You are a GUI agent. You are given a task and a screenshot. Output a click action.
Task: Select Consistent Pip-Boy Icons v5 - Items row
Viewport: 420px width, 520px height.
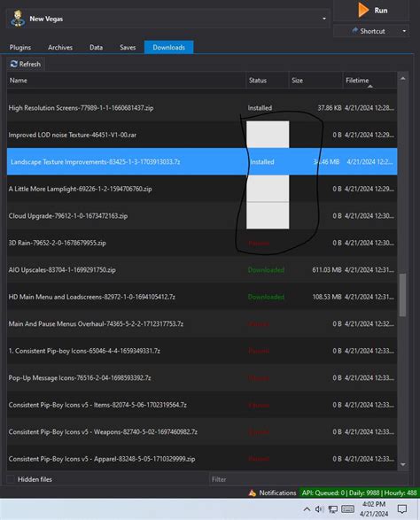202,405
